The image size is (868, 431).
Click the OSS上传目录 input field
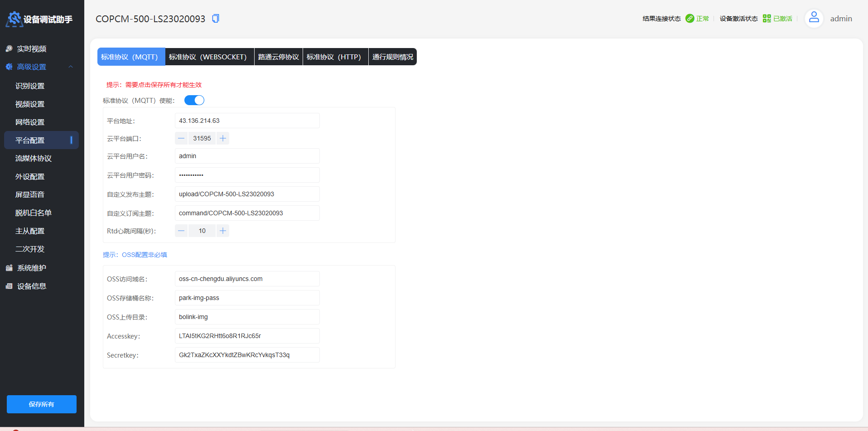click(247, 317)
